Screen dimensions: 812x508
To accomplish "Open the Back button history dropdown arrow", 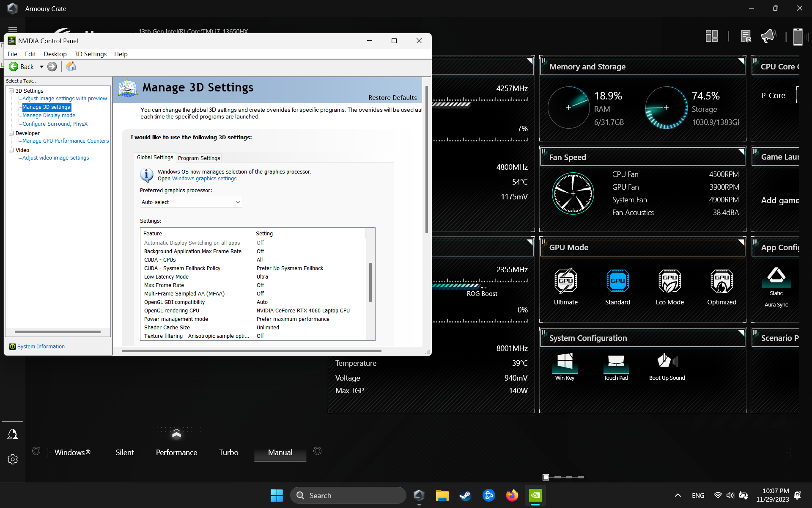I will coord(41,66).
